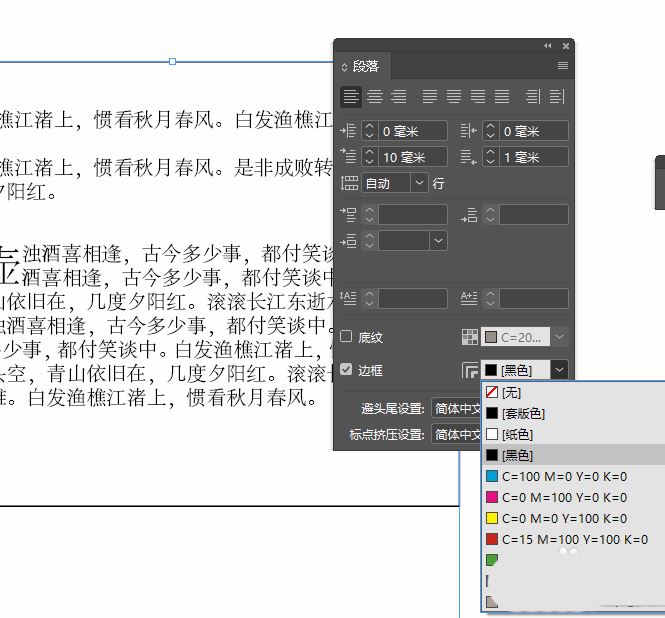Image resolution: width=665 pixels, height=618 pixels.
Task: Click the drop cap characters icon
Action: (x=469, y=298)
